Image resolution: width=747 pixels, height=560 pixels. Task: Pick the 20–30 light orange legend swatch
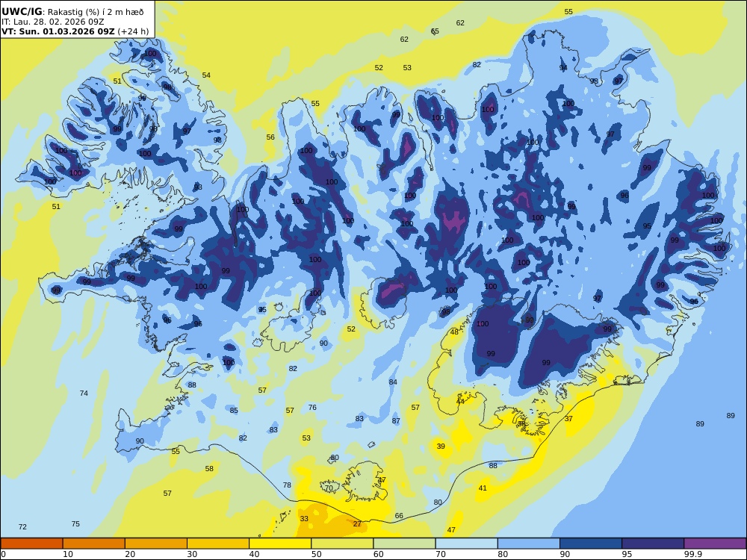click(156, 544)
